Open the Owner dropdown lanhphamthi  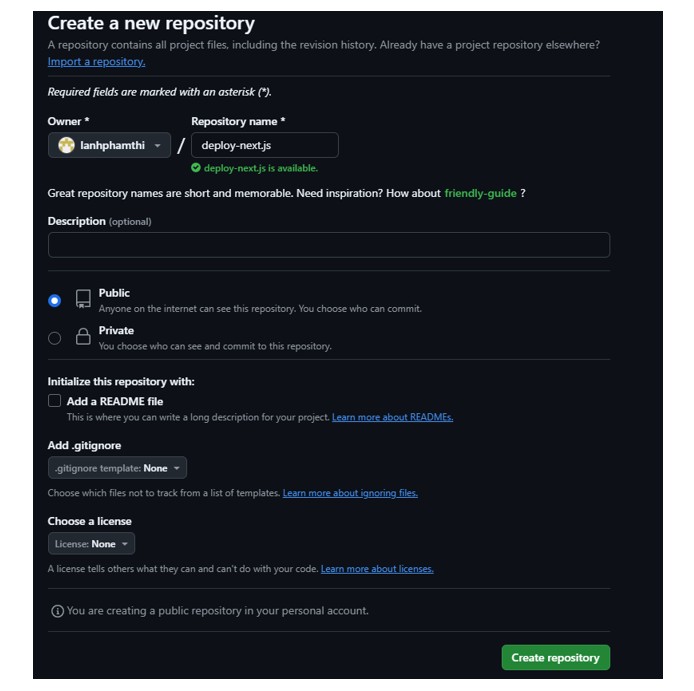coord(109,145)
